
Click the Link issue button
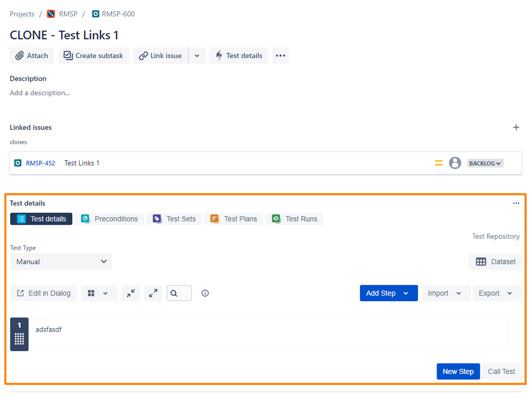pos(161,55)
